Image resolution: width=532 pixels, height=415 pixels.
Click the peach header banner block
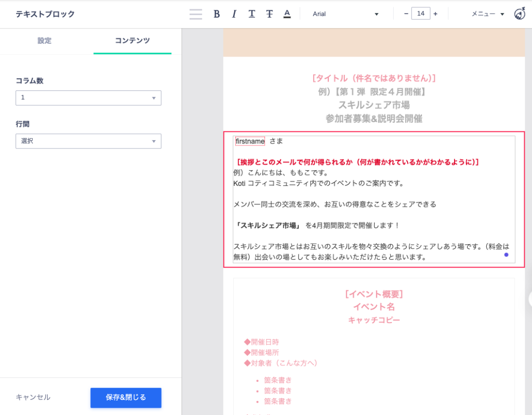click(x=374, y=43)
